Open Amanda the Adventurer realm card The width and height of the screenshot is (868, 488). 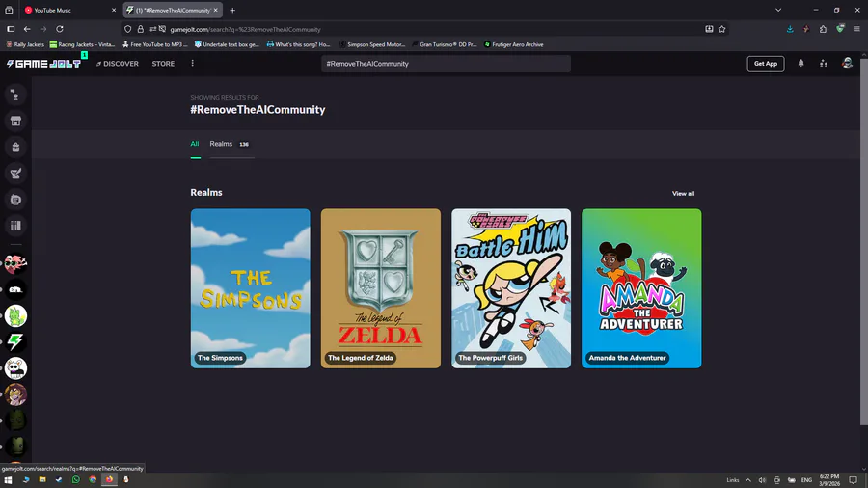[x=641, y=288]
